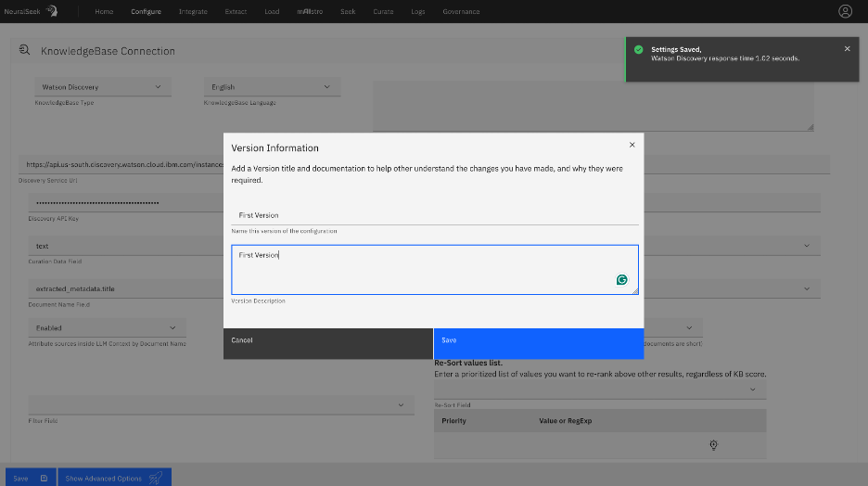Click the Grammarly icon in description box
This screenshot has height=486, width=868.
621,279
